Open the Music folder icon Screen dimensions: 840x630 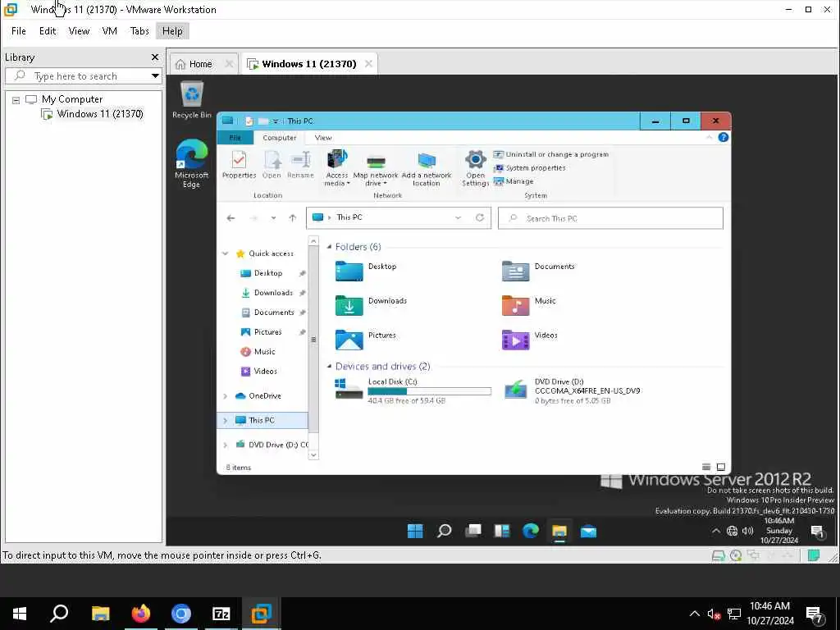(x=515, y=305)
